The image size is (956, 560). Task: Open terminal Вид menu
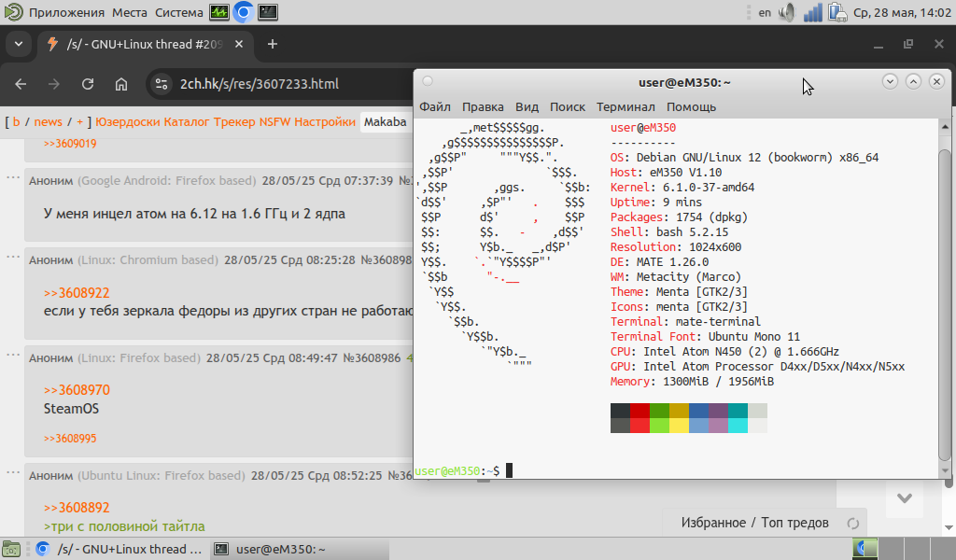click(527, 106)
